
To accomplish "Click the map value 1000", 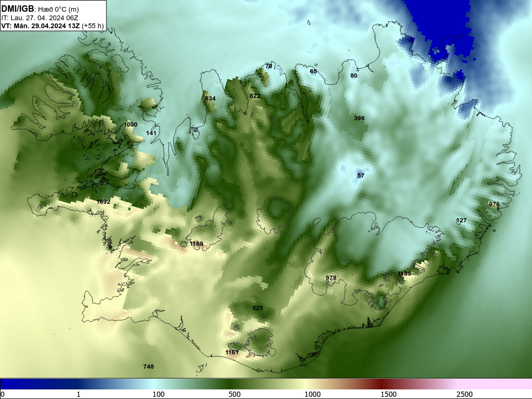I will click(130, 124).
